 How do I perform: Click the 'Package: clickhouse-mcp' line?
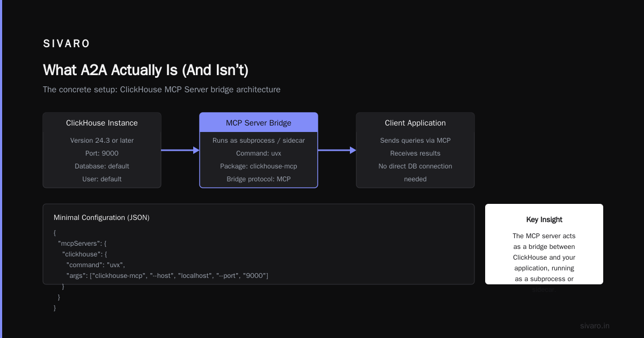(x=259, y=166)
